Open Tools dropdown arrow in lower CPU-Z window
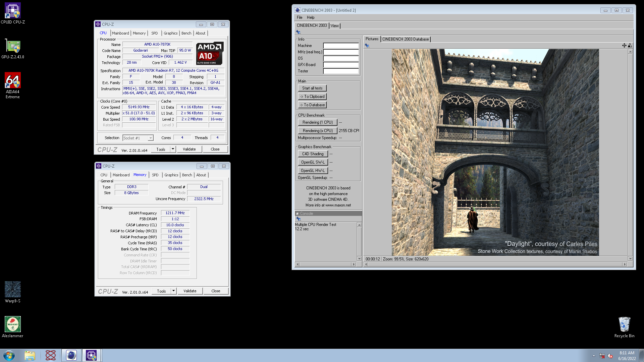This screenshot has width=644, height=362. point(174,291)
